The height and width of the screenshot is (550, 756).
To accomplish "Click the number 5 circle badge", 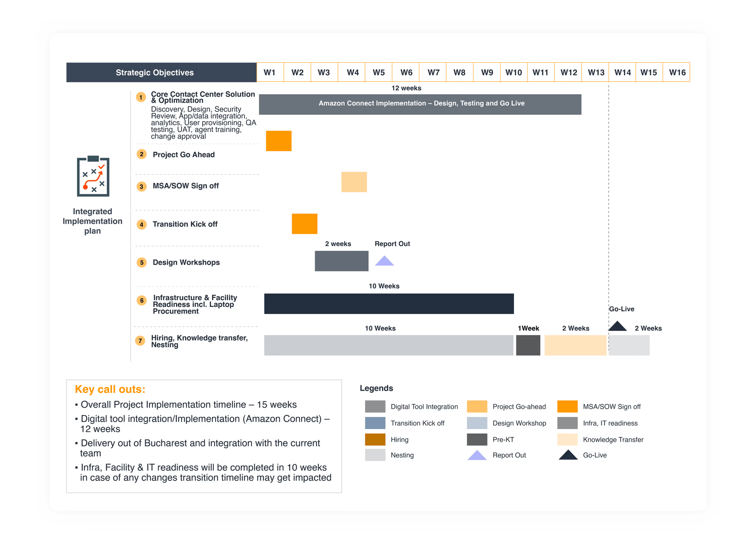I will [142, 262].
